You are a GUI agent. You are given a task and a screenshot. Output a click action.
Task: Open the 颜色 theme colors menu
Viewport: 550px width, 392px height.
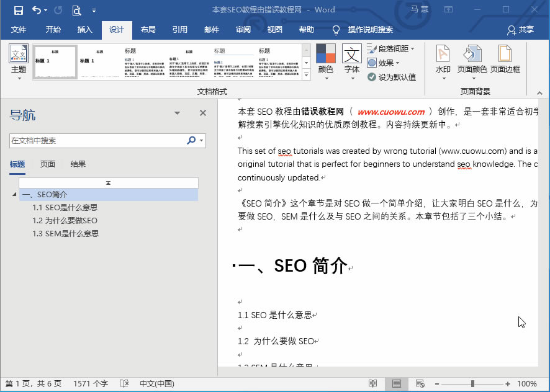click(325, 62)
